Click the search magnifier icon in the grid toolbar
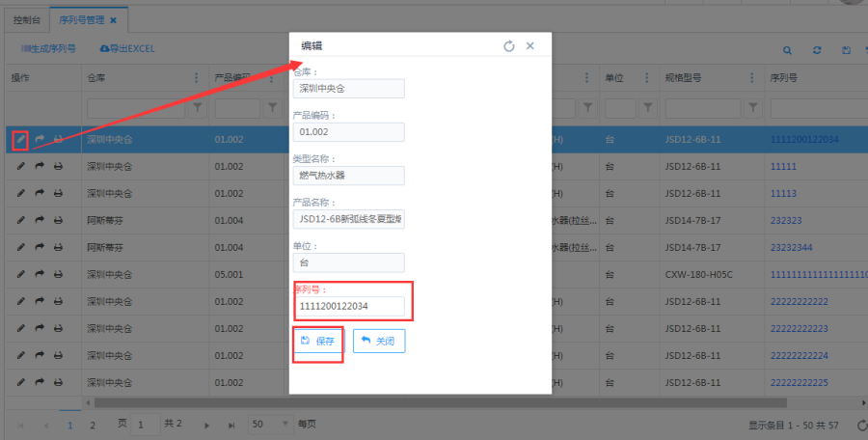868x440 pixels. pyautogui.click(x=788, y=49)
